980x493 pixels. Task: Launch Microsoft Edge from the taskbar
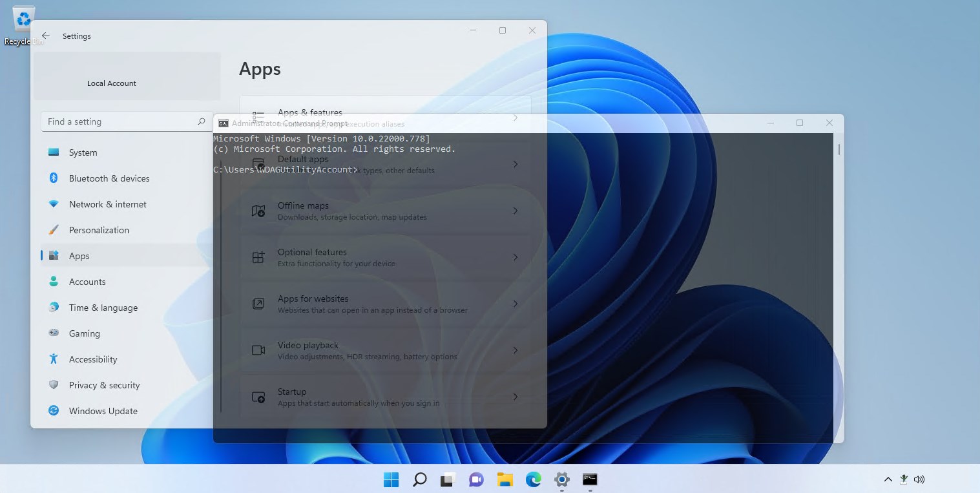coord(534,479)
